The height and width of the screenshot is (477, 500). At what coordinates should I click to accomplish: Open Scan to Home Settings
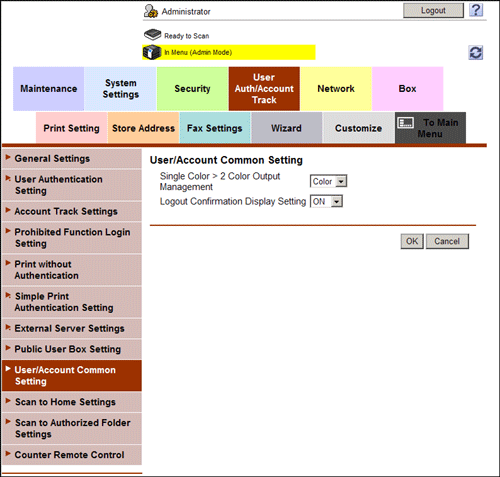[72, 402]
